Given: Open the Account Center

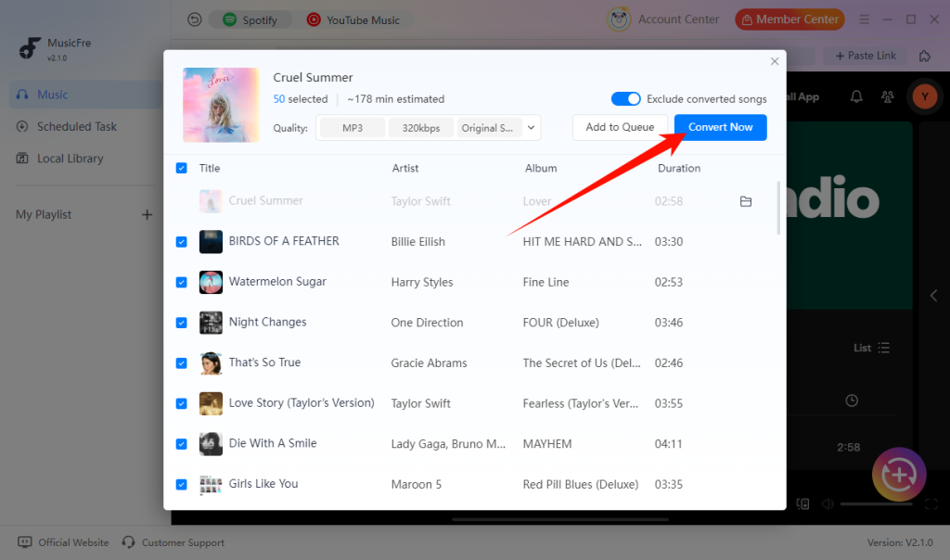Looking at the screenshot, I should click(662, 19).
